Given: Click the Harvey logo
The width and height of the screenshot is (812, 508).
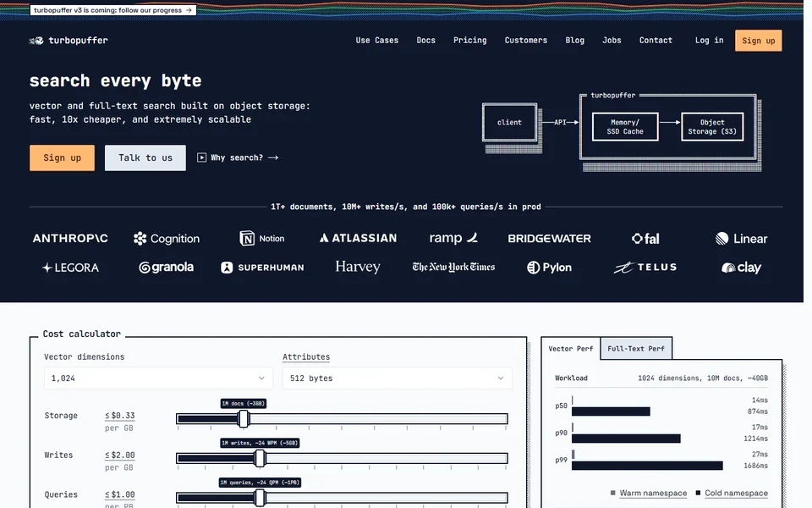Looking at the screenshot, I should (x=358, y=267).
